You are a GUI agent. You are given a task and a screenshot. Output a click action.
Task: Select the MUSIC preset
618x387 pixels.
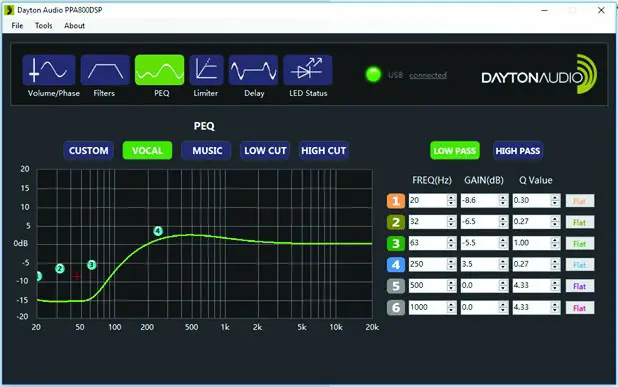[207, 151]
